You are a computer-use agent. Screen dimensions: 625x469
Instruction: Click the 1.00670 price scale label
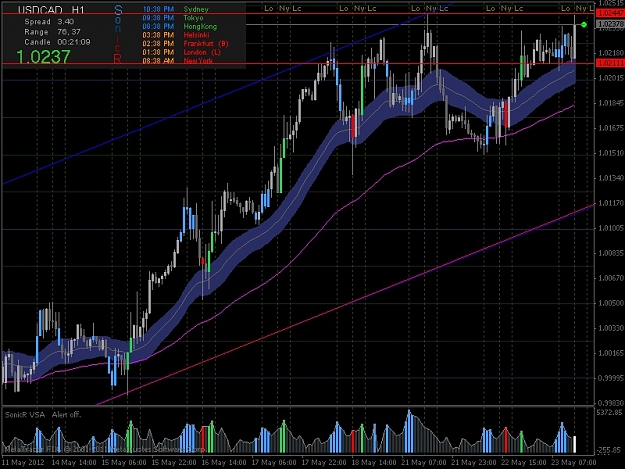click(611, 278)
